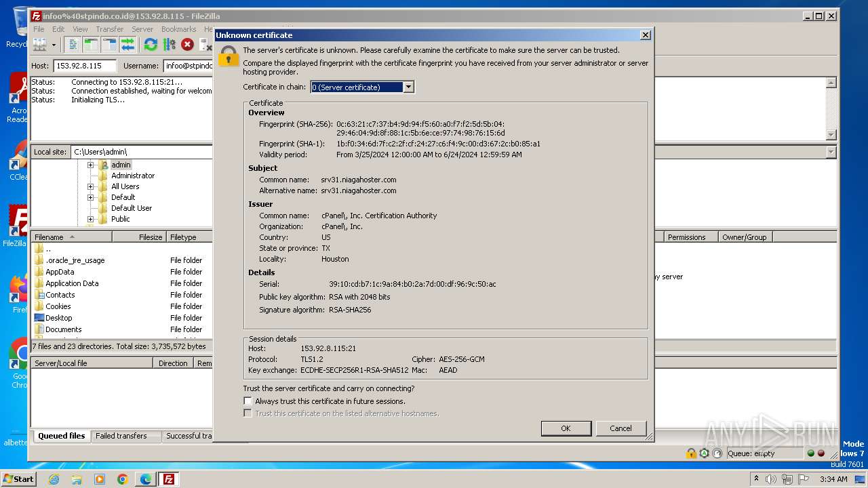
Task: Toggle remote directory tree view icon
Action: pyautogui.click(x=109, y=45)
